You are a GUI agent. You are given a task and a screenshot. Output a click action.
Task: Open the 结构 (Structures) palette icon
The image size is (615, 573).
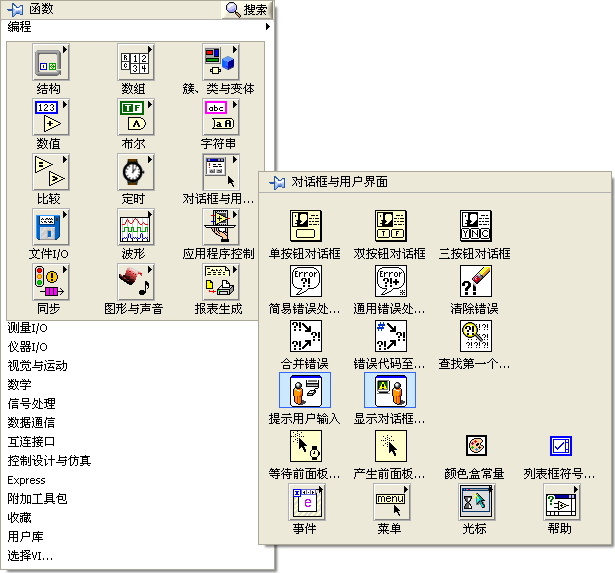pyautogui.click(x=48, y=63)
